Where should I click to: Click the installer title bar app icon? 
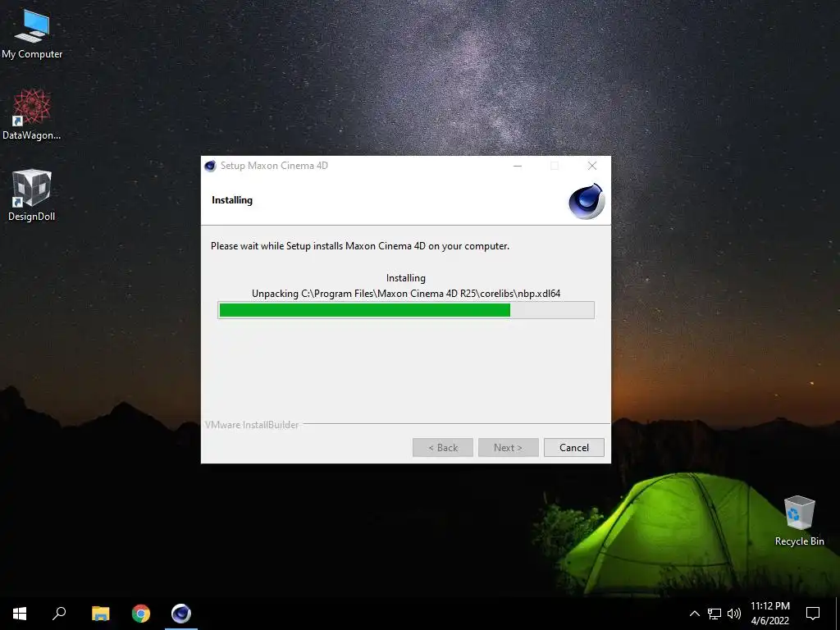tap(211, 166)
